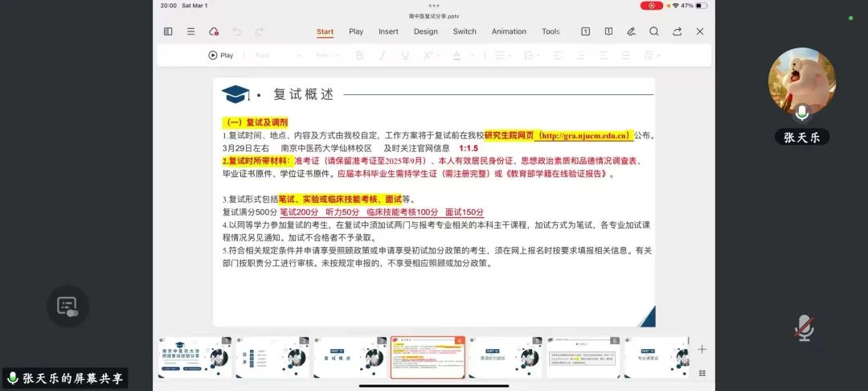
Task: Switch to the Insert tab
Action: click(x=388, y=31)
